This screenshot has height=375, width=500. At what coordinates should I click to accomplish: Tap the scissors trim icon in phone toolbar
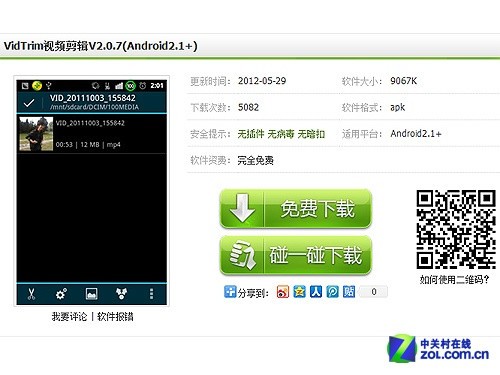tap(31, 294)
